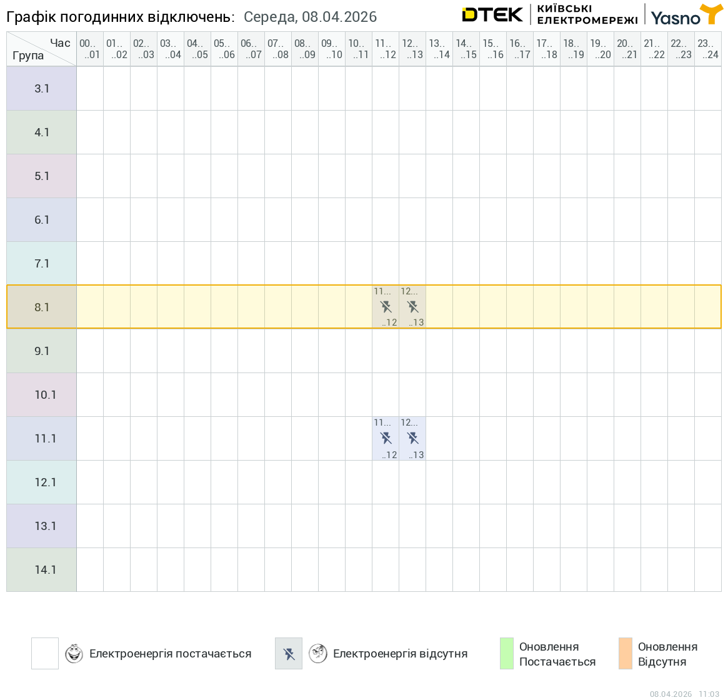The image size is (728, 700).
Task: Click the smiling face legend icon
Action: pyautogui.click(x=74, y=654)
